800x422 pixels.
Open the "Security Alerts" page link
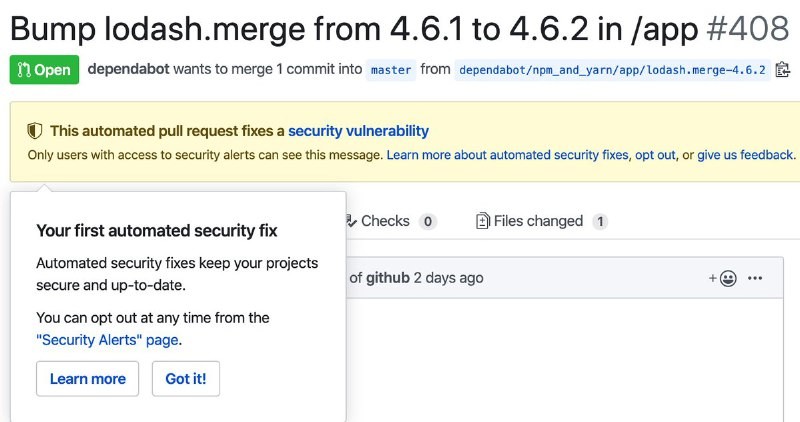[107, 340]
